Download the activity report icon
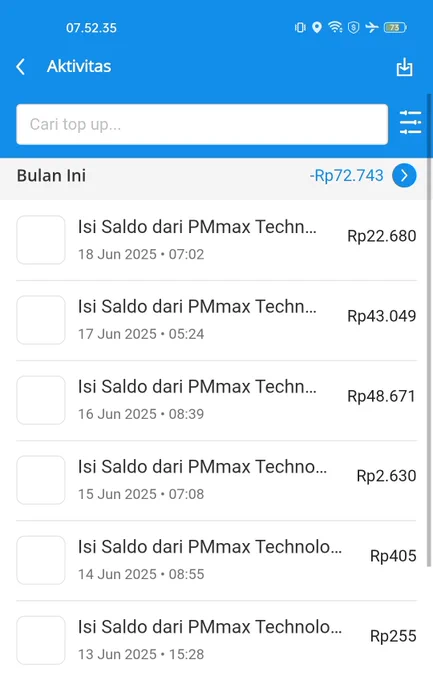433x680 pixels. coord(404,67)
